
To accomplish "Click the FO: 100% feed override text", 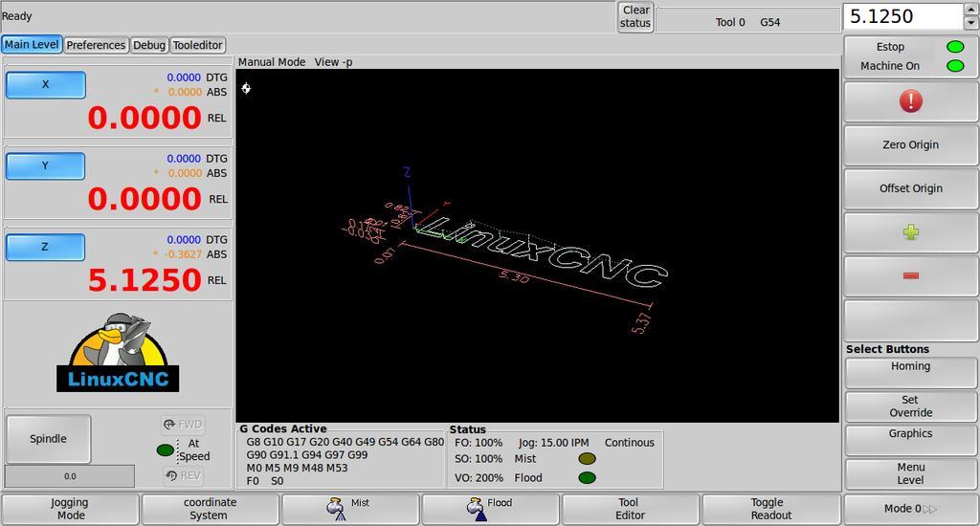I will [479, 442].
